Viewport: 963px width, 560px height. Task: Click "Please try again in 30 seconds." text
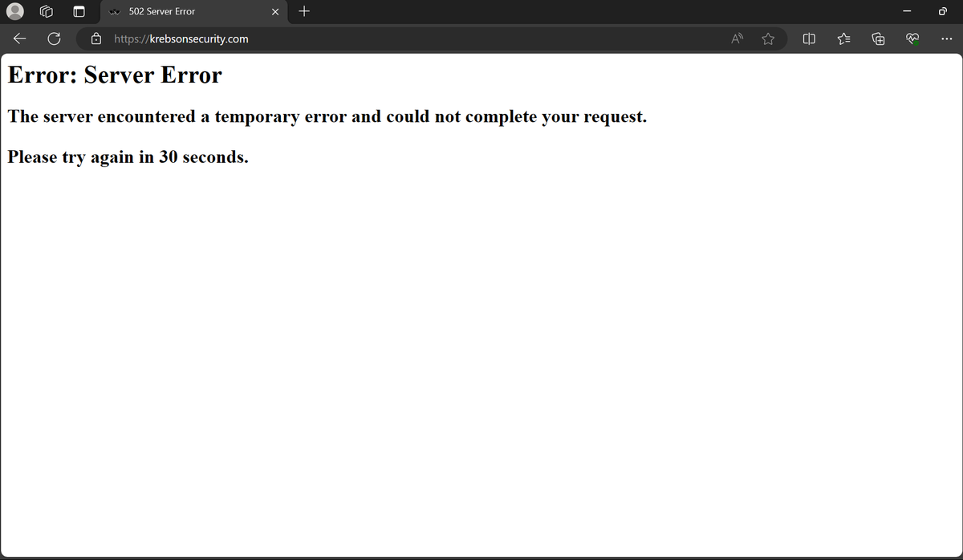point(128,156)
